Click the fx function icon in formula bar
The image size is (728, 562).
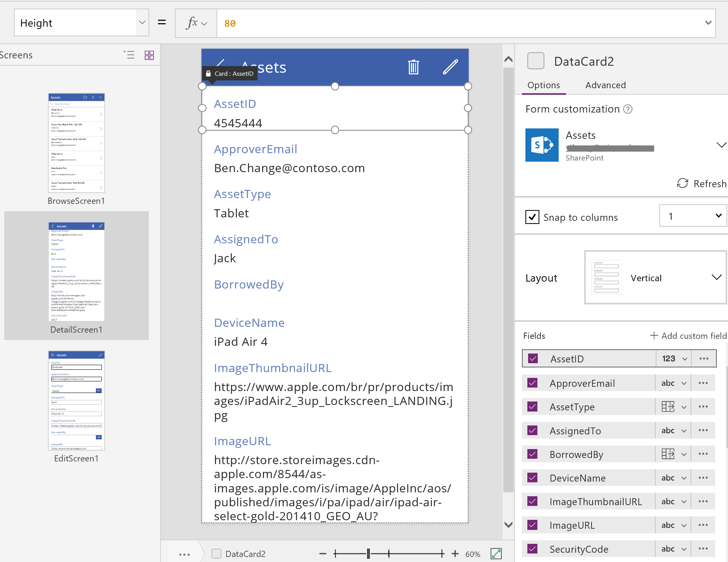click(196, 23)
